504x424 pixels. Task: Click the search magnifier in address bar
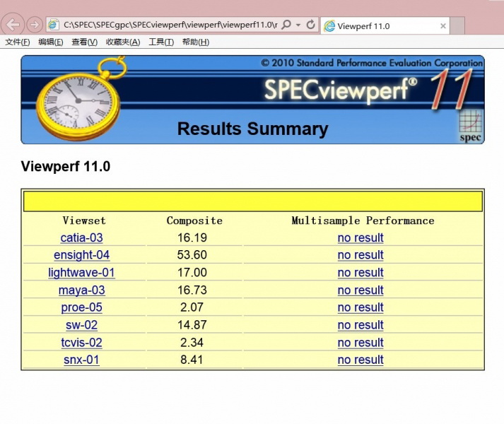pyautogui.click(x=286, y=25)
